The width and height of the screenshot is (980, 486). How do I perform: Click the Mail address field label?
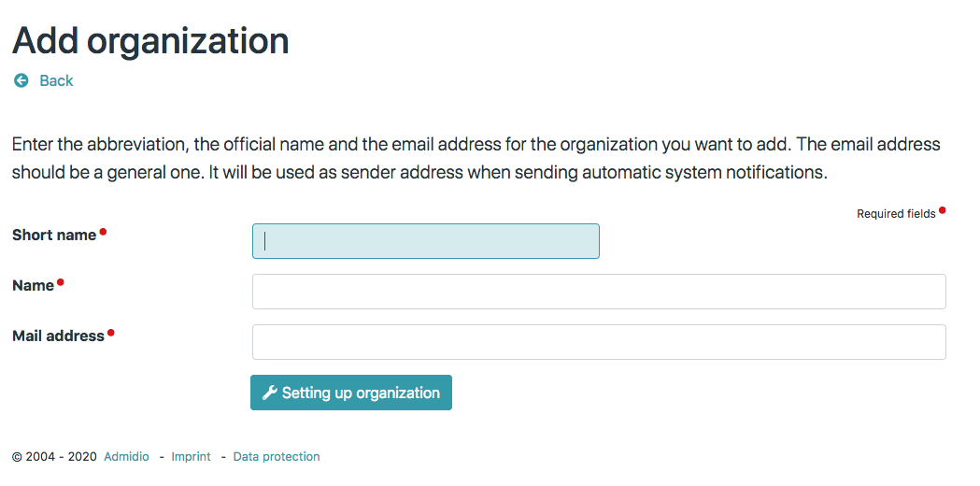click(x=58, y=336)
